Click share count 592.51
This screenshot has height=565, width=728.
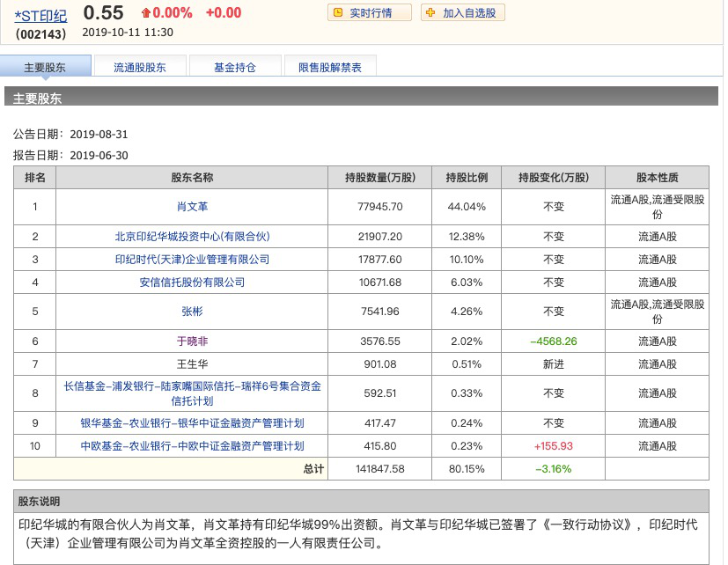point(379,393)
